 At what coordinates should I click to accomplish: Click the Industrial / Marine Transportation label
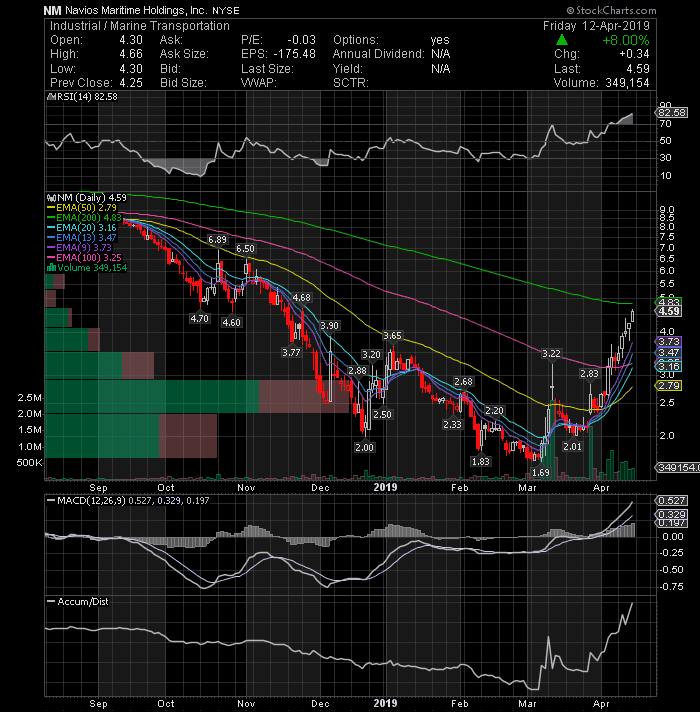click(x=140, y=26)
